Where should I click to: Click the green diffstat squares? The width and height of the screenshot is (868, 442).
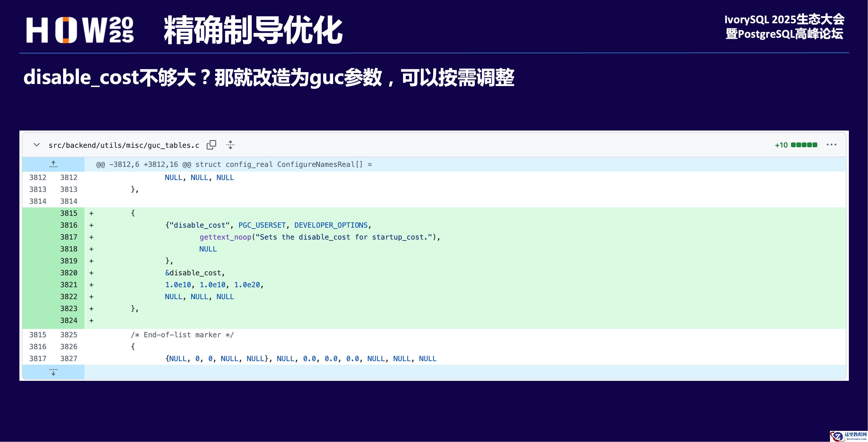click(804, 145)
